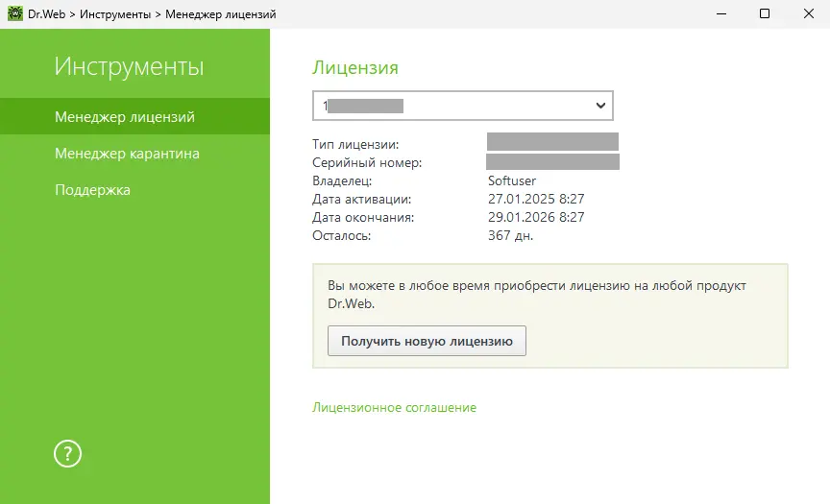
Task: Click the Тип лицензии label
Action: click(355, 144)
